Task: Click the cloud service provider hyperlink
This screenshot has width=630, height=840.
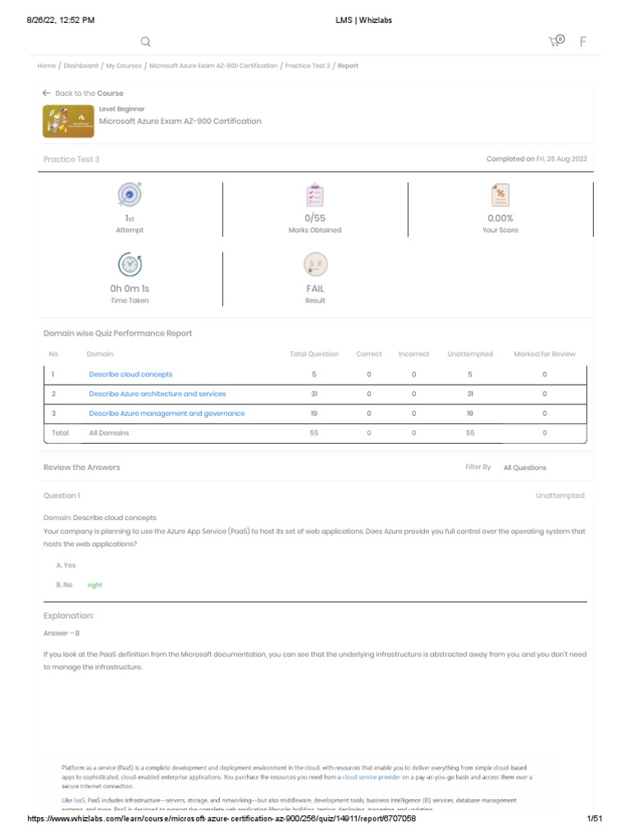Action: coord(371,777)
